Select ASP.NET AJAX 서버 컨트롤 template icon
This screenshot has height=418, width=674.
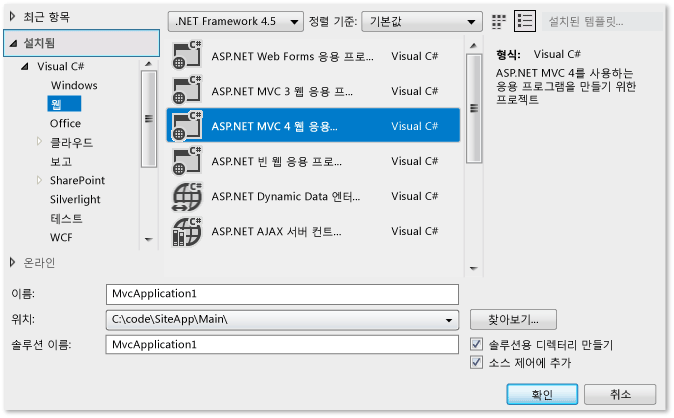coord(187,231)
